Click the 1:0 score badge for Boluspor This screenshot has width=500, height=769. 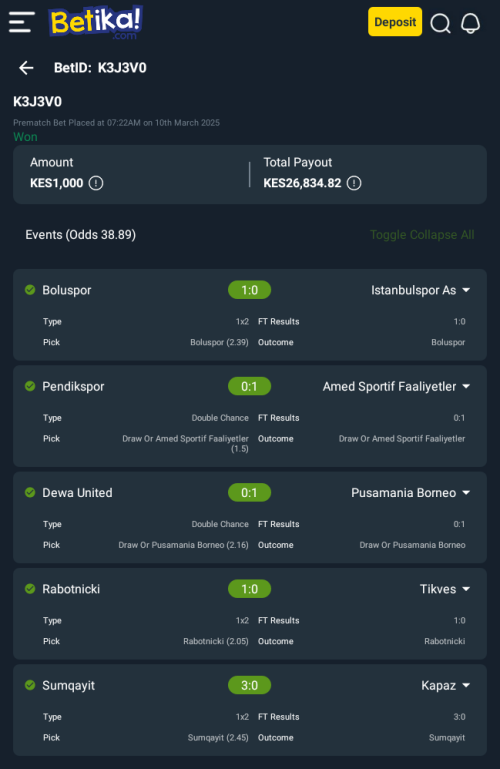click(250, 290)
